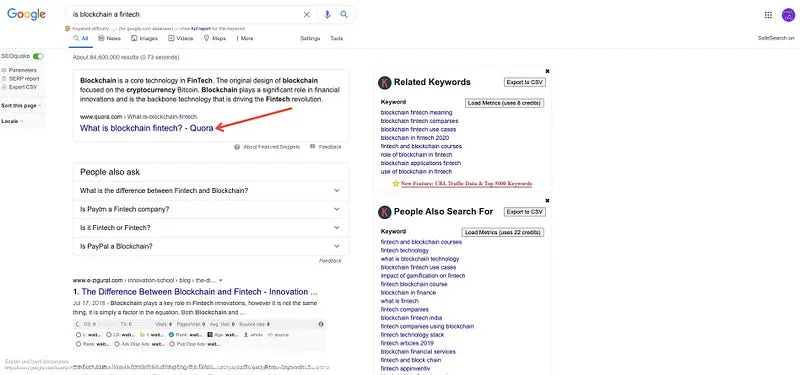Click Feedback under People also ask
The image size is (800, 375).
330,261
